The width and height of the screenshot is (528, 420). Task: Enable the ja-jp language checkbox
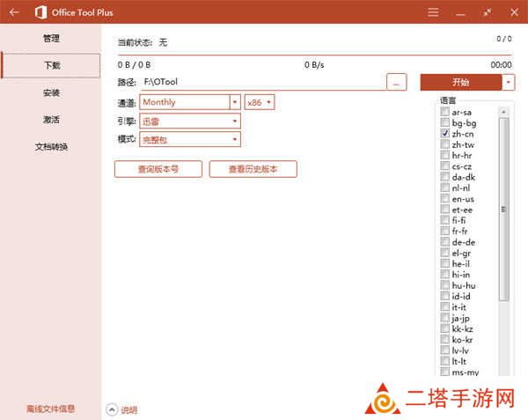444,318
